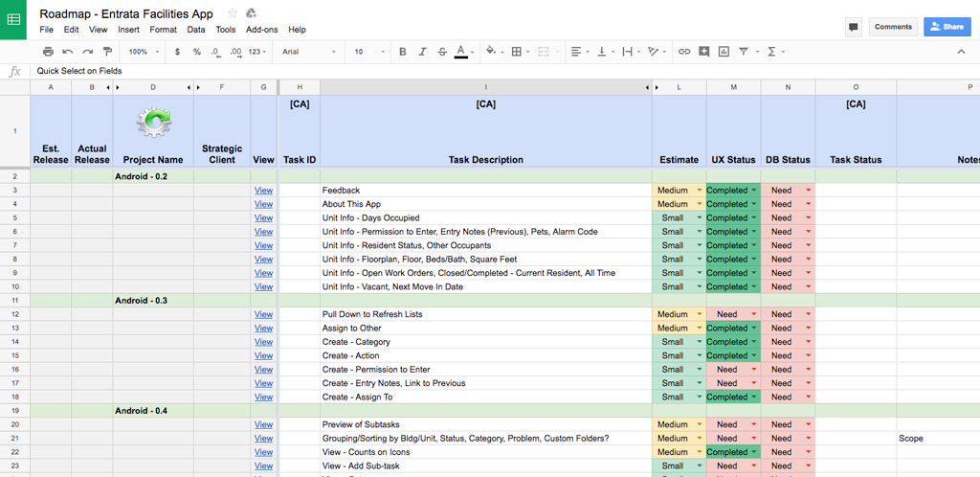980x477 pixels.
Task: Open the Google Sheets home icon
Action: [13, 19]
